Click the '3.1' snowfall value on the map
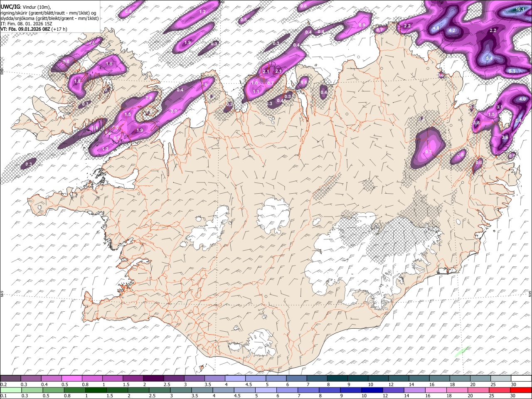 [500, 107]
